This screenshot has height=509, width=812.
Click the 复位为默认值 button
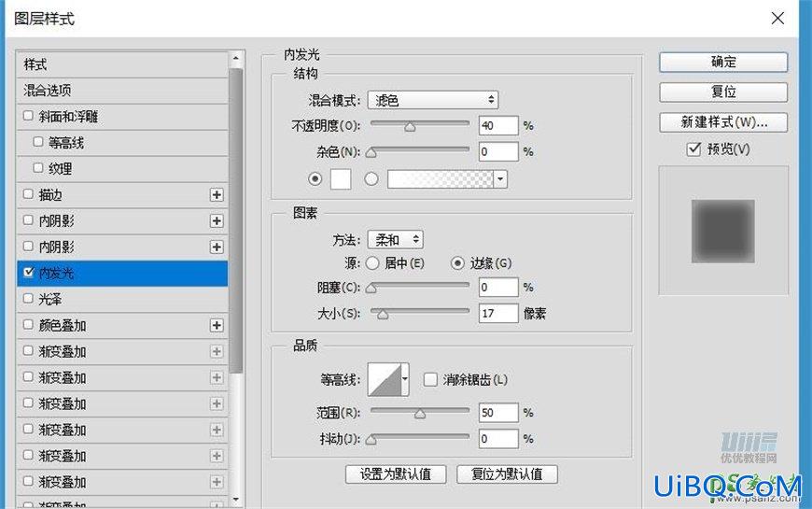click(x=507, y=474)
